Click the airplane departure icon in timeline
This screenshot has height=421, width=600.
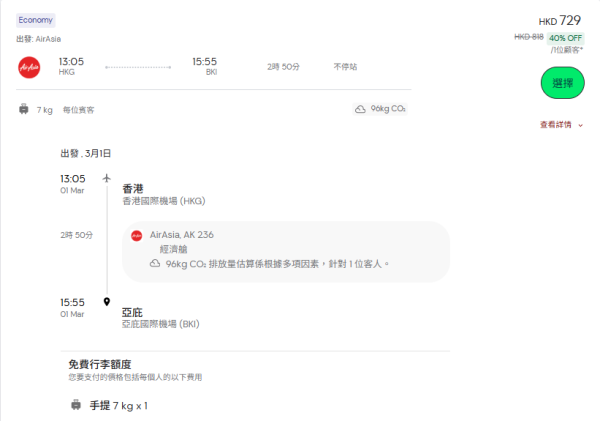pyautogui.click(x=107, y=178)
